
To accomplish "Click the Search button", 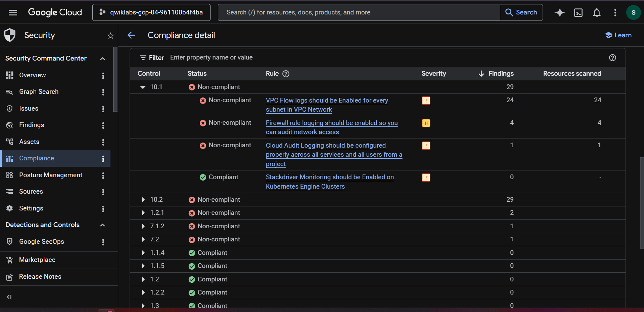I will 521,12.
